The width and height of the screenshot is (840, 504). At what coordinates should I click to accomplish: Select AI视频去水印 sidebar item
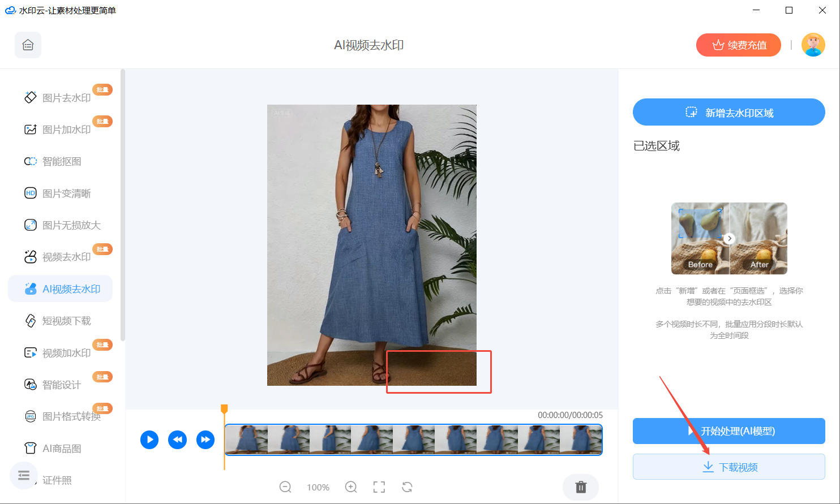click(x=61, y=289)
